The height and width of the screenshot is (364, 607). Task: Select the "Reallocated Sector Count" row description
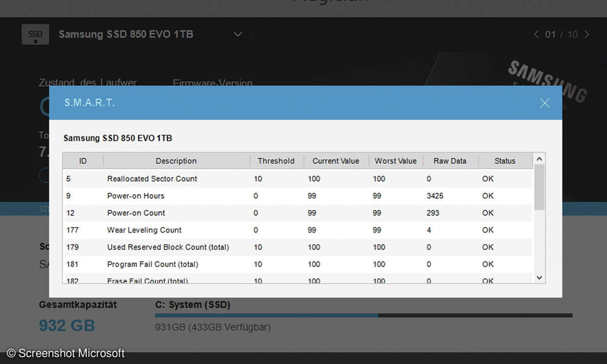coord(152,178)
